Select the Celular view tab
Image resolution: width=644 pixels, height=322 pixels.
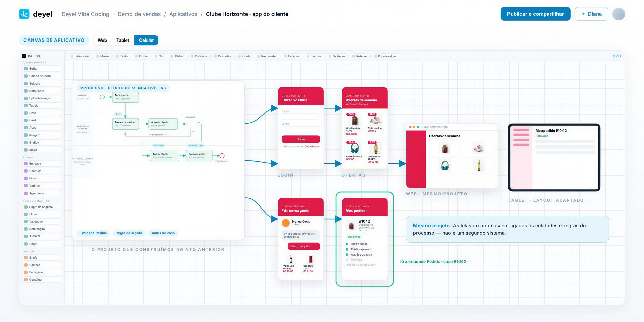[x=146, y=40]
